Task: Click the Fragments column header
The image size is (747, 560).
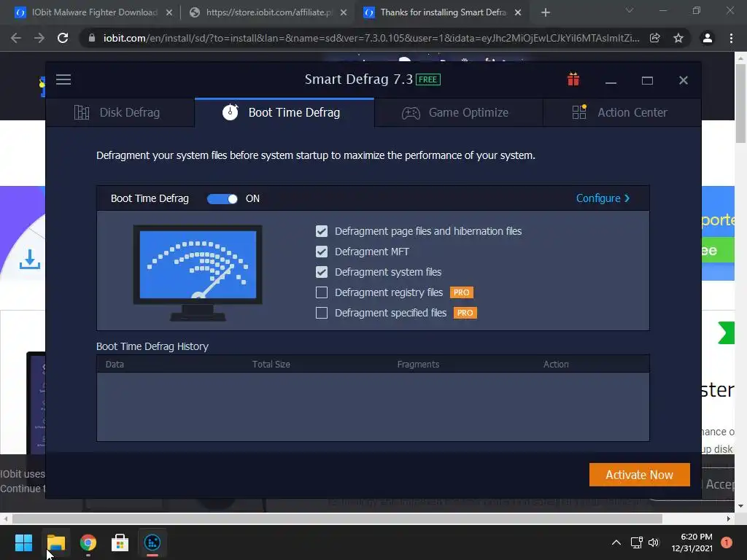Action: (418, 365)
